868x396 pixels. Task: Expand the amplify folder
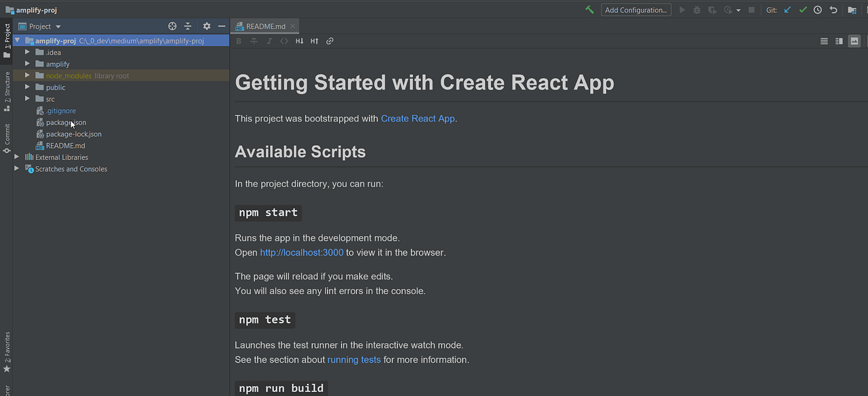tap(28, 64)
